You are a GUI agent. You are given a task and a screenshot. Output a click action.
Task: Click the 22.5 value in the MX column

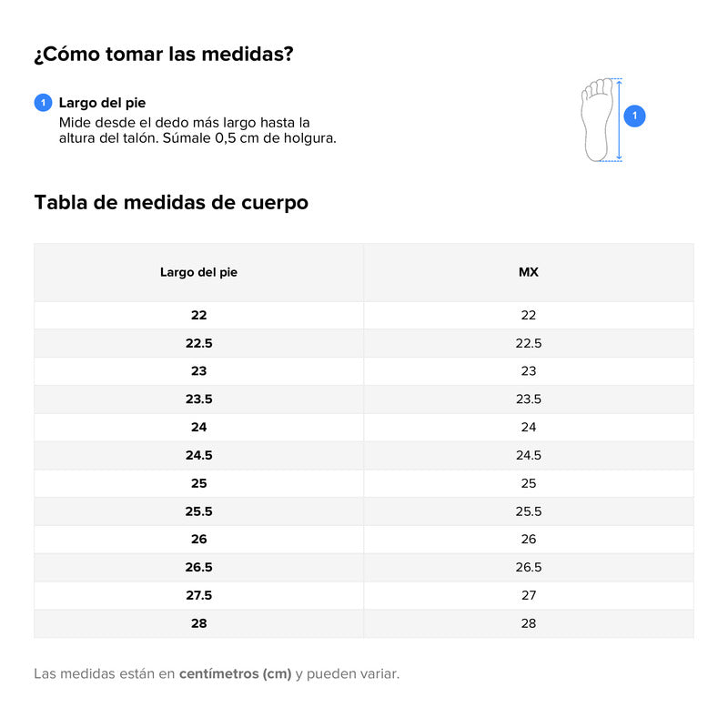[529, 343]
